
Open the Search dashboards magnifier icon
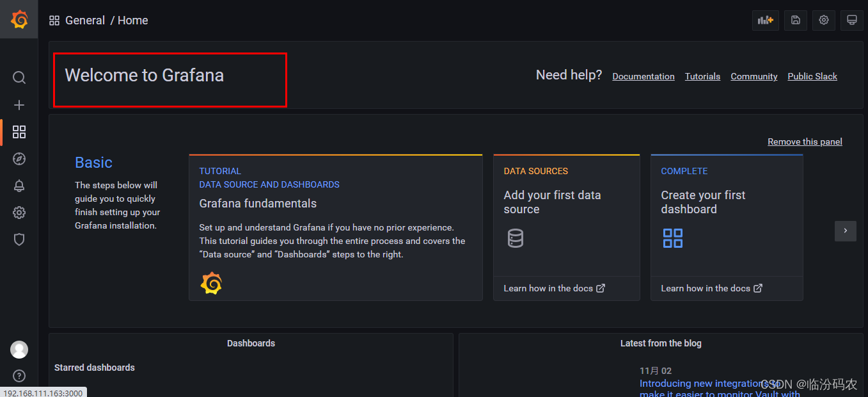19,77
